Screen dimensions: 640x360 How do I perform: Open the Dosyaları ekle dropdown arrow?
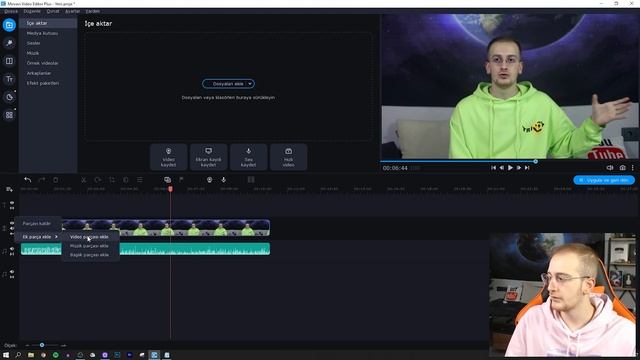[250, 84]
